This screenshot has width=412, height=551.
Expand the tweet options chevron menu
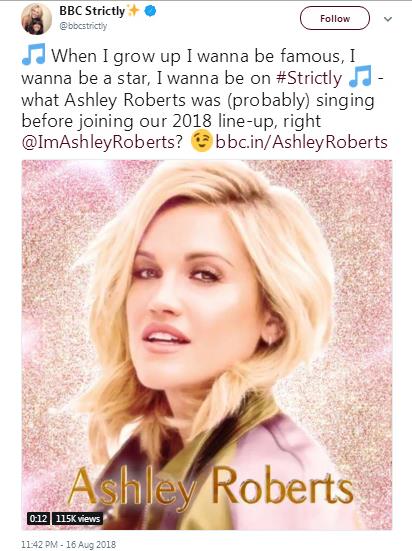[x=388, y=19]
